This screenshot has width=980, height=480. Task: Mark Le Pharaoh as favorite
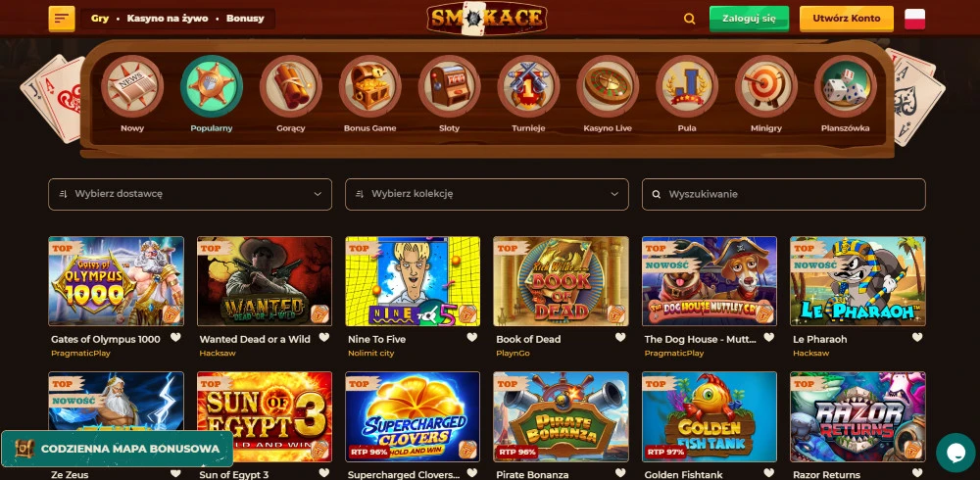click(917, 338)
